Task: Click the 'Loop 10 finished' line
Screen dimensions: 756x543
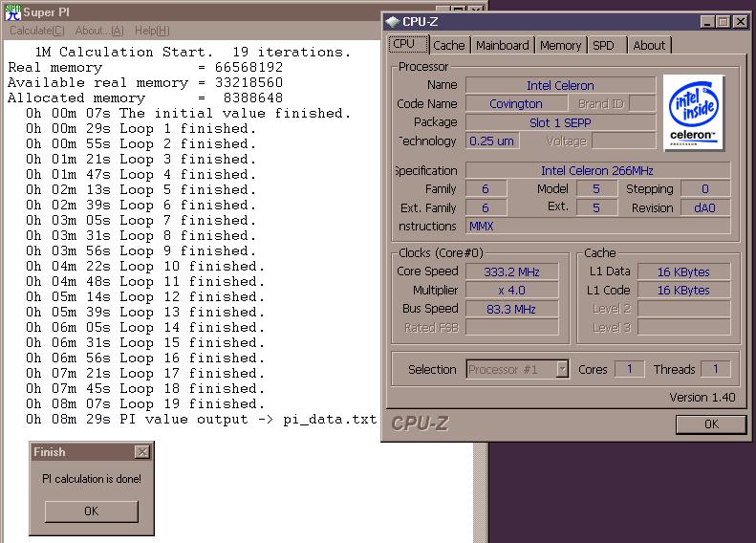Action: tap(145, 266)
